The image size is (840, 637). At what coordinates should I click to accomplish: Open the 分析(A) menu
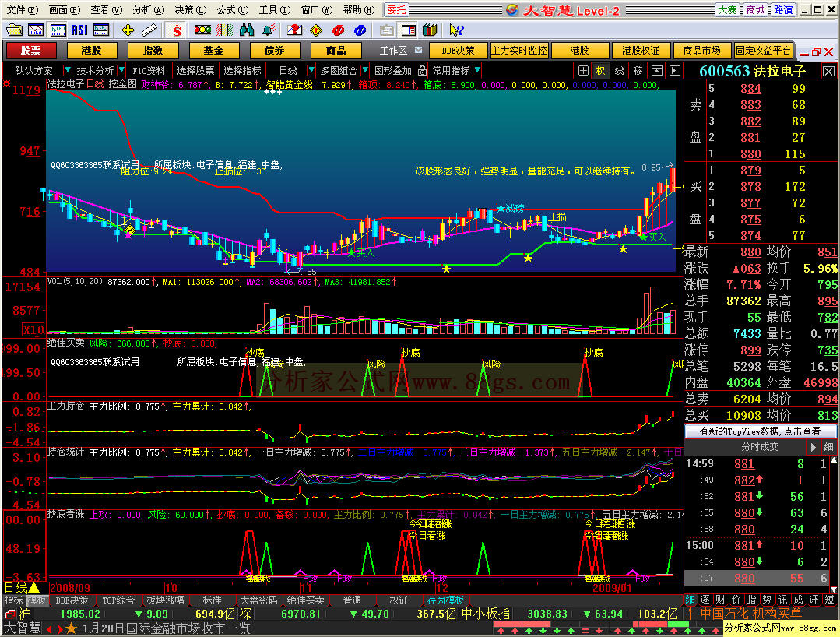coord(149,9)
